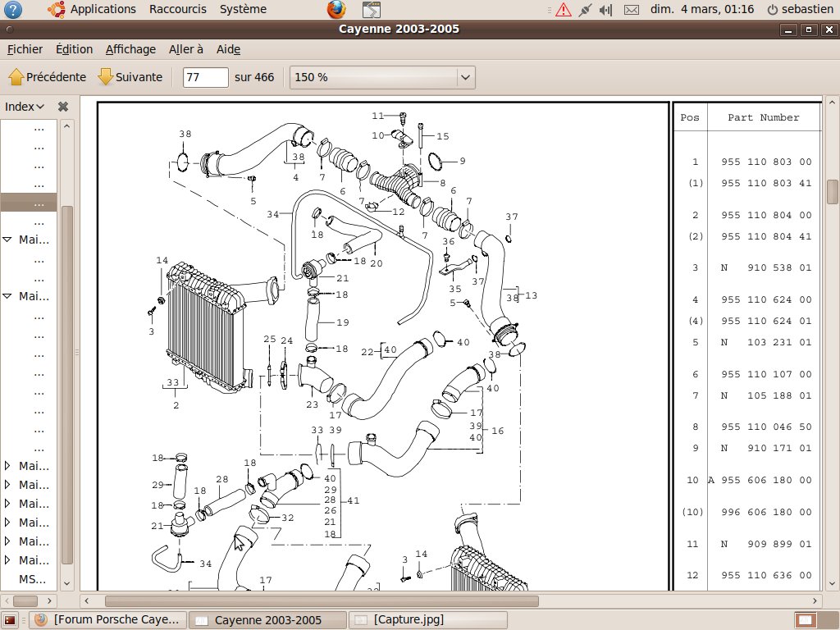Click the sebastien user menu
Image resolution: width=840 pixels, height=630 pixels.
click(807, 9)
